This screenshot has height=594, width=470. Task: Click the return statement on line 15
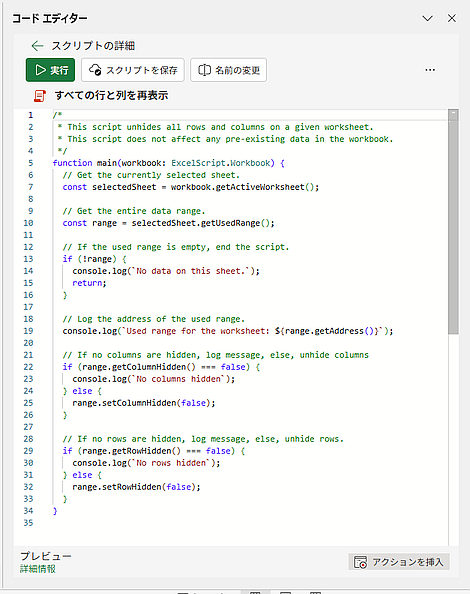[x=89, y=283]
